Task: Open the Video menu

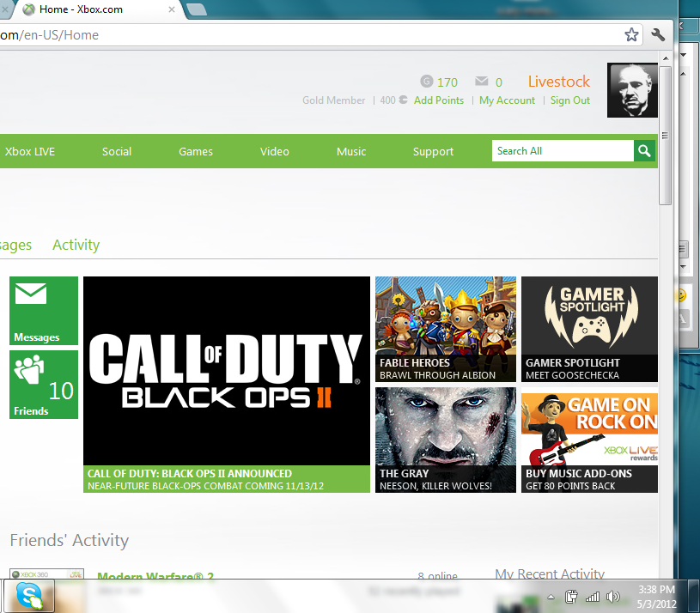Action: 275,151
